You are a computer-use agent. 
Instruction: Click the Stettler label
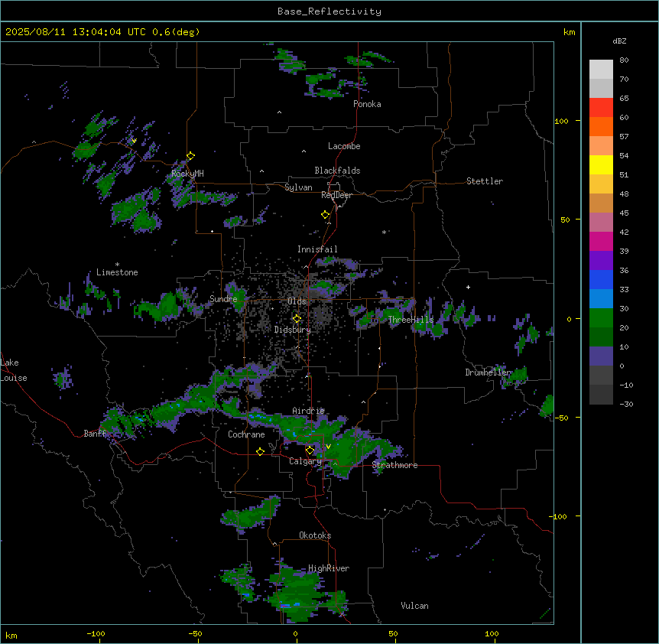(485, 181)
